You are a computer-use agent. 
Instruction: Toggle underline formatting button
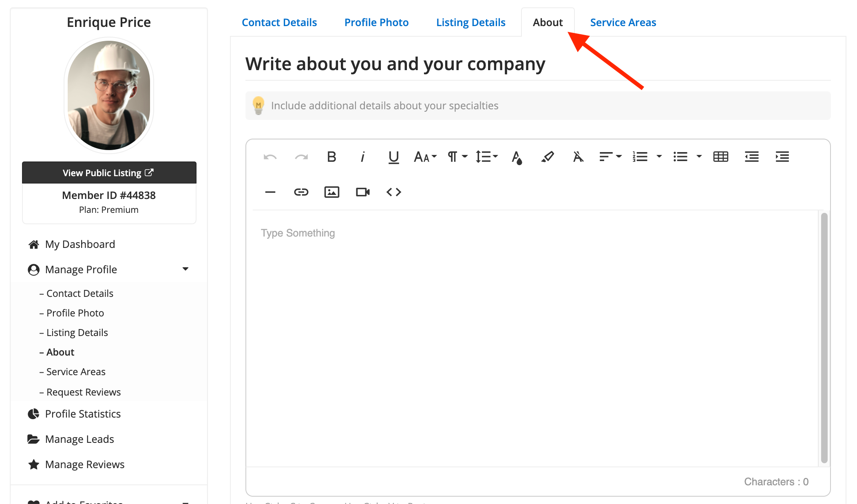(x=393, y=157)
